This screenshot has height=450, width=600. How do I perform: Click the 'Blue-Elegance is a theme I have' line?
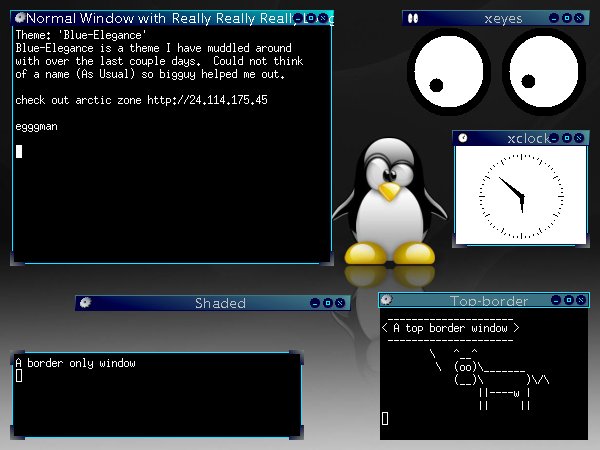[x=153, y=48]
